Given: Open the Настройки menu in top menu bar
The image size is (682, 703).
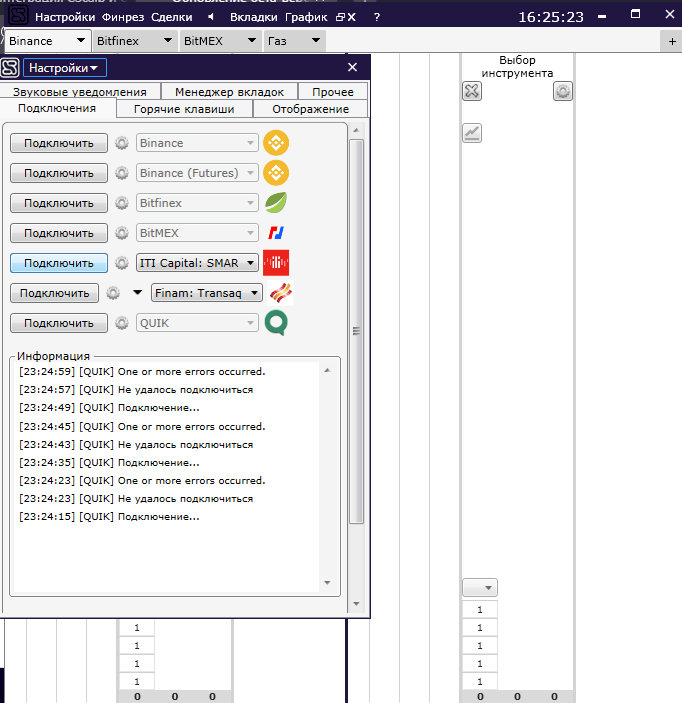Looking at the screenshot, I should pyautogui.click(x=65, y=17).
